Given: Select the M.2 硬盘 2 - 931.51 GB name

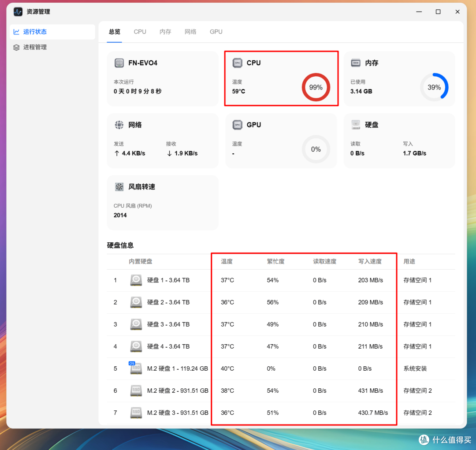Looking at the screenshot, I should (x=178, y=391).
